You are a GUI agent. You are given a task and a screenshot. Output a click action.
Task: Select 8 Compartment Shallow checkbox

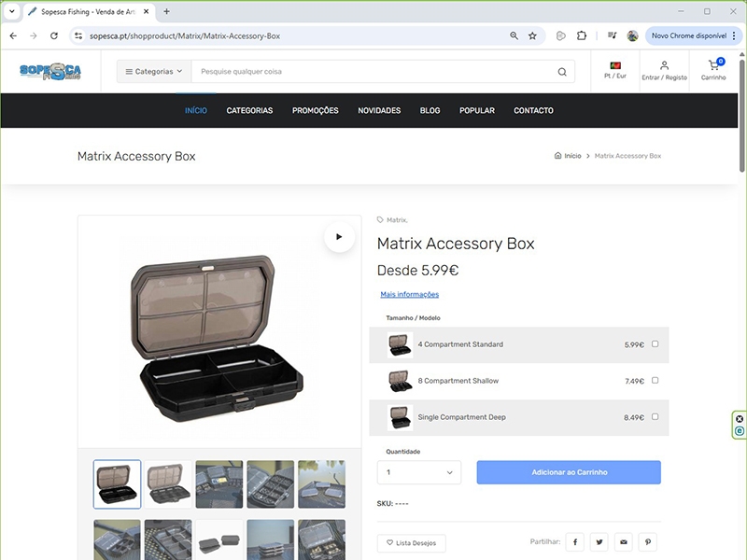(655, 380)
